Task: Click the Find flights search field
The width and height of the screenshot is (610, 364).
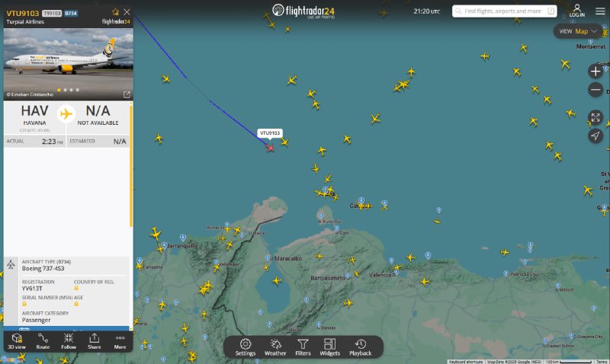Action: point(504,11)
